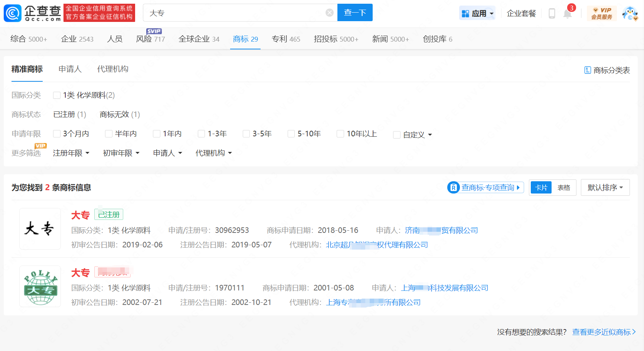
Task: Switch to 表格 view mode
Action: (563, 188)
